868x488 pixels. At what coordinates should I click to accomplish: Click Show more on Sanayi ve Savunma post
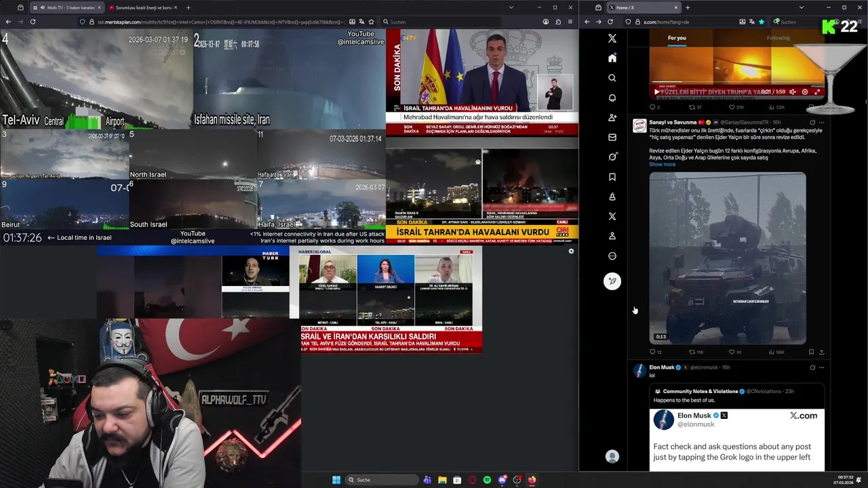pyautogui.click(x=662, y=164)
